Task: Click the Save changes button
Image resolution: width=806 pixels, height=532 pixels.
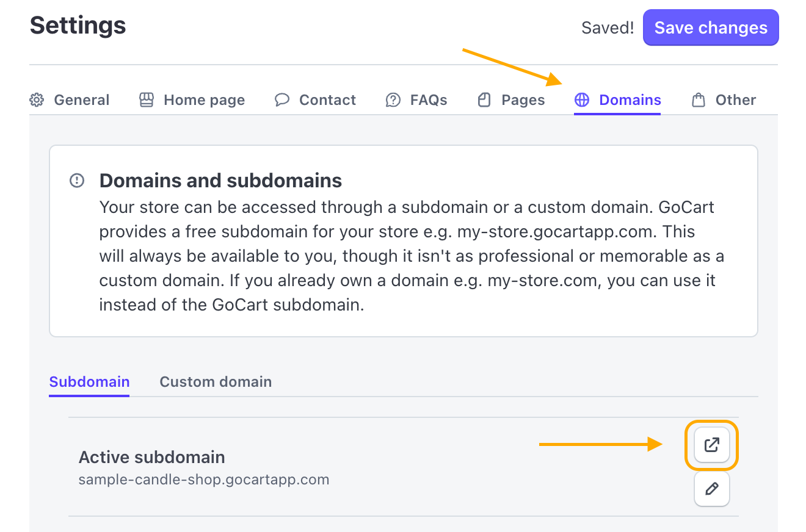Action: 710,27
